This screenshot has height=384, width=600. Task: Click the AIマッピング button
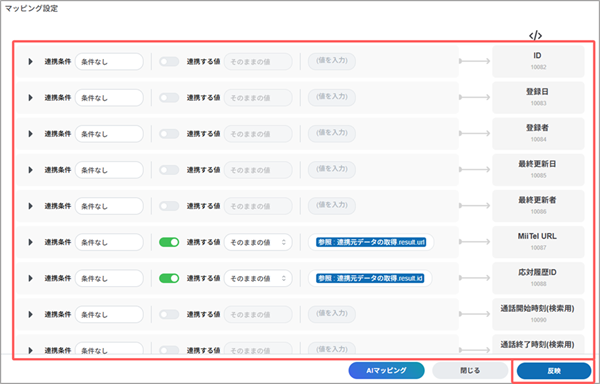point(386,370)
